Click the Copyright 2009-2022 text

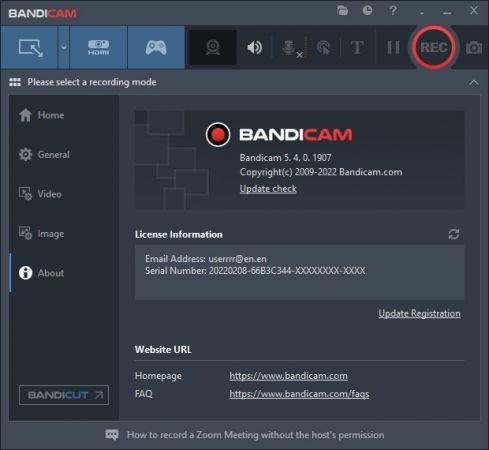[x=321, y=172]
